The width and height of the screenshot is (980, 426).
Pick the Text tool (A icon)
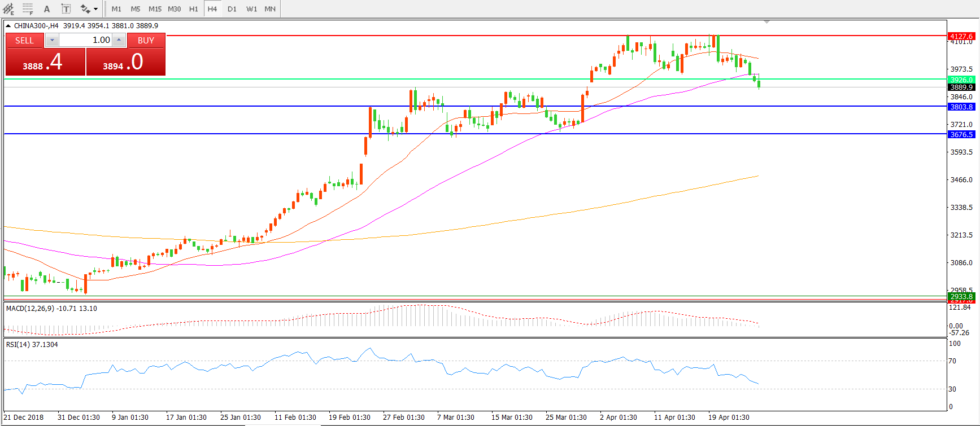coord(47,9)
